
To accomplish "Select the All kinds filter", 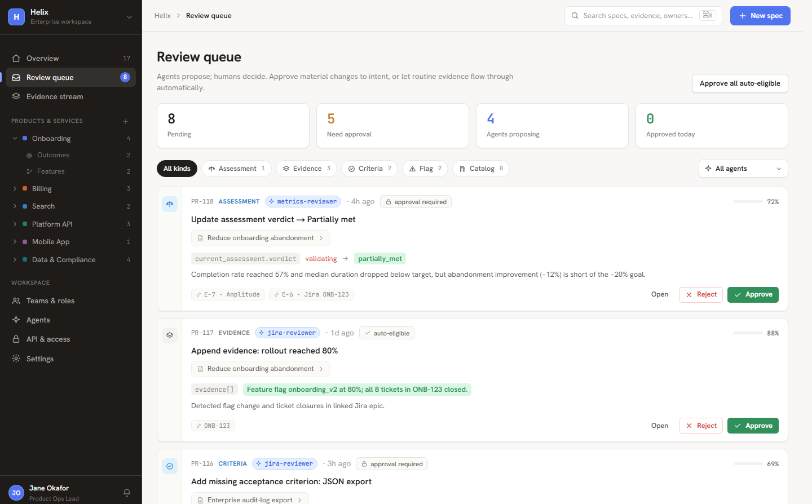I will (177, 169).
